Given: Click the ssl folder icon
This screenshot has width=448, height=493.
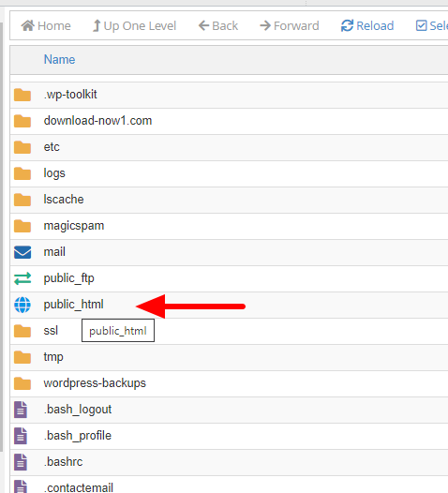Looking at the screenshot, I should coord(22,331).
